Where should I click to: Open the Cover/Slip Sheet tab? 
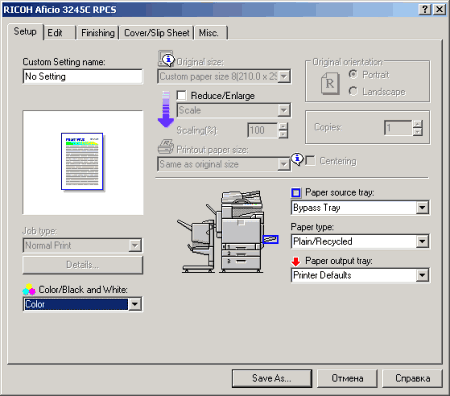(157, 33)
